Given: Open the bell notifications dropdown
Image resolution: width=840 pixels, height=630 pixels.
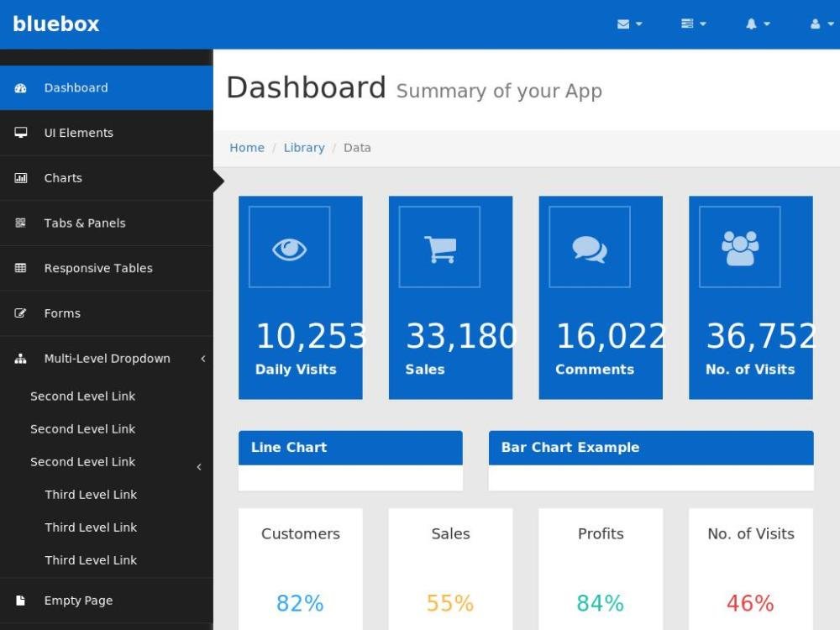Looking at the screenshot, I should tap(757, 24).
